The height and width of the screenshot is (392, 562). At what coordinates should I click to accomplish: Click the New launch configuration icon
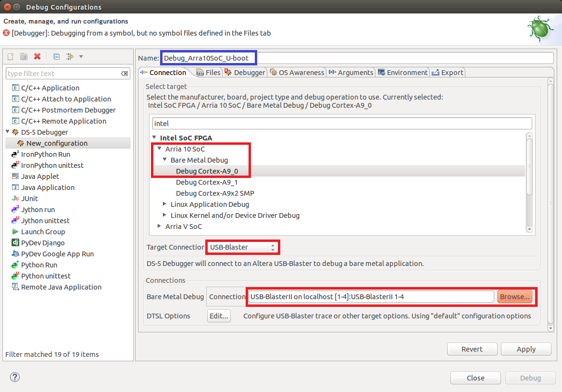(11, 57)
